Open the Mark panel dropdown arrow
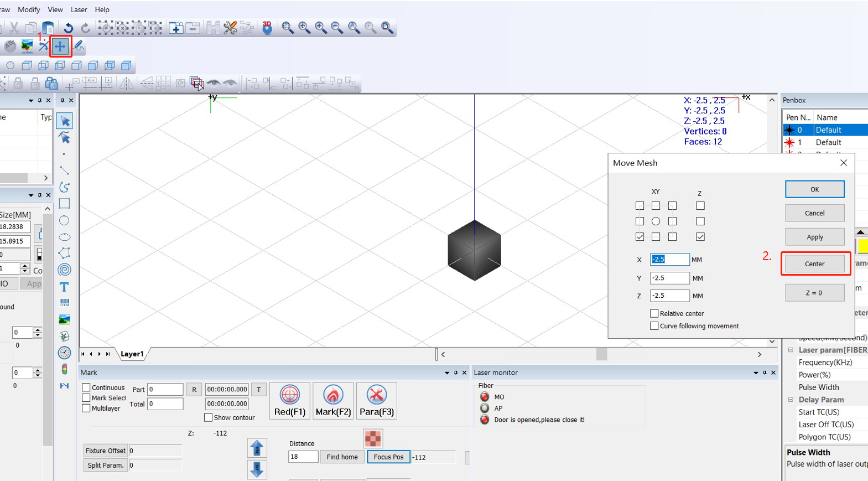Screen dimensions: 868x481 [x=447, y=373]
